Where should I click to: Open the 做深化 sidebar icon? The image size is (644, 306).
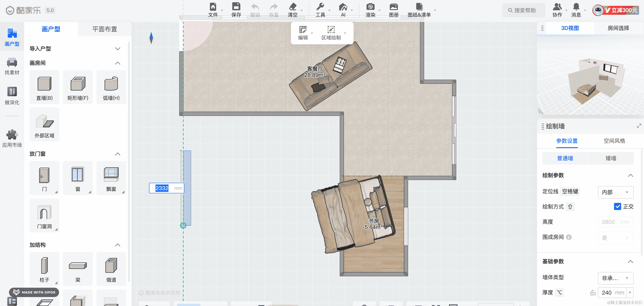[x=12, y=92]
